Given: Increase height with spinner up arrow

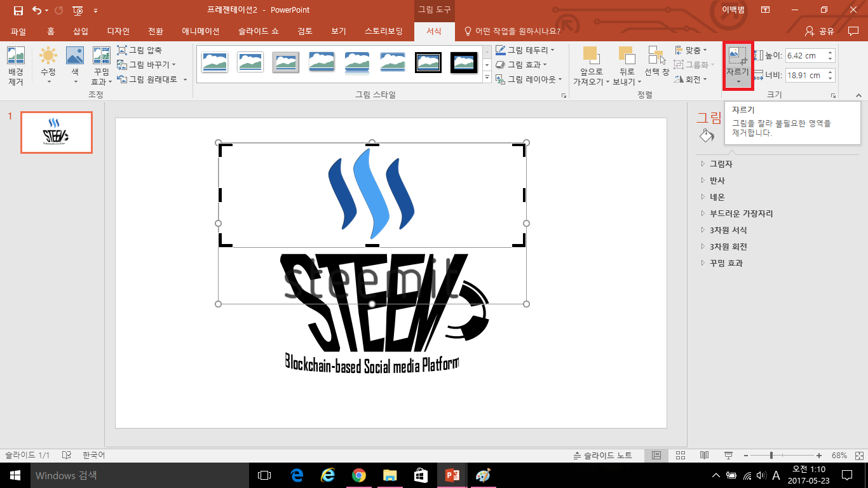Looking at the screenshot, I should click(830, 53).
